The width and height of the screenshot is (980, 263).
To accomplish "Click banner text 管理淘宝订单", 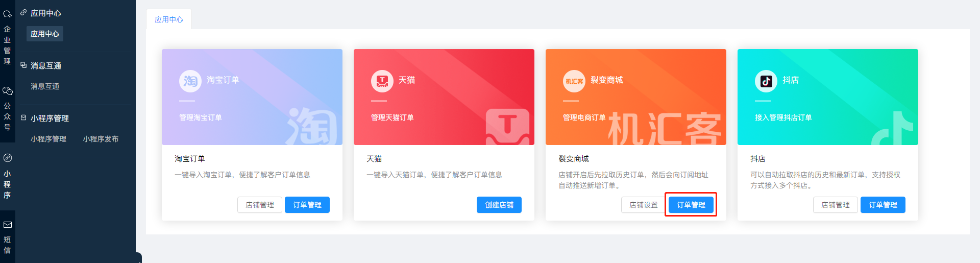I will [x=201, y=117].
